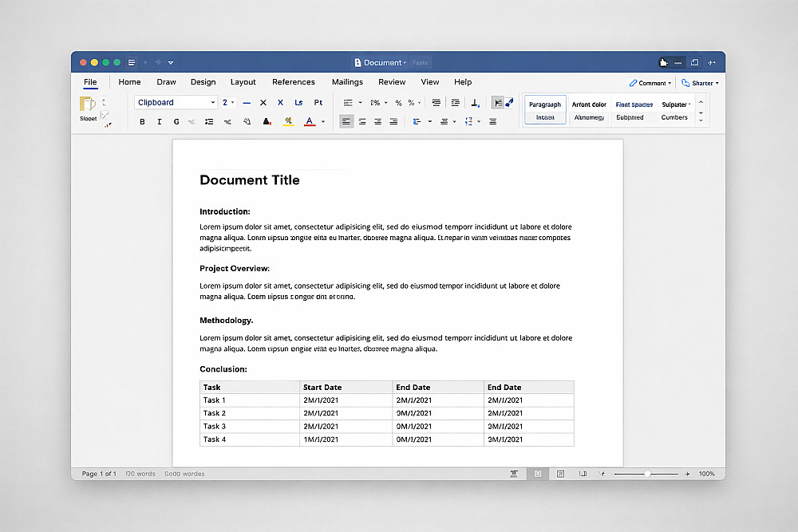Select print layout view icon in status bar

click(x=537, y=474)
